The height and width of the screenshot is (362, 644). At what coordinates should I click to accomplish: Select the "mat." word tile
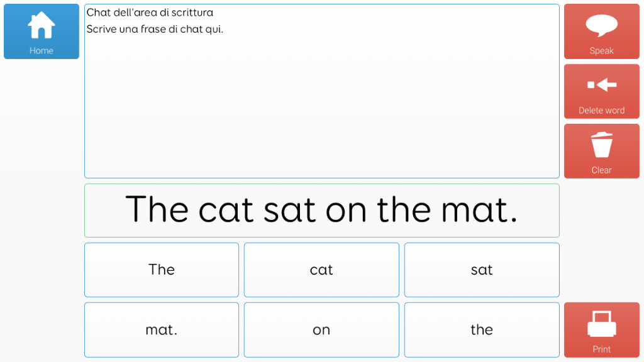162,329
